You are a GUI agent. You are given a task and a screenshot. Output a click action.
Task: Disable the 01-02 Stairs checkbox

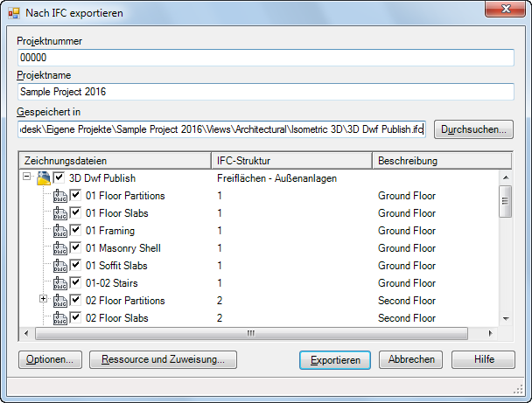(76, 283)
